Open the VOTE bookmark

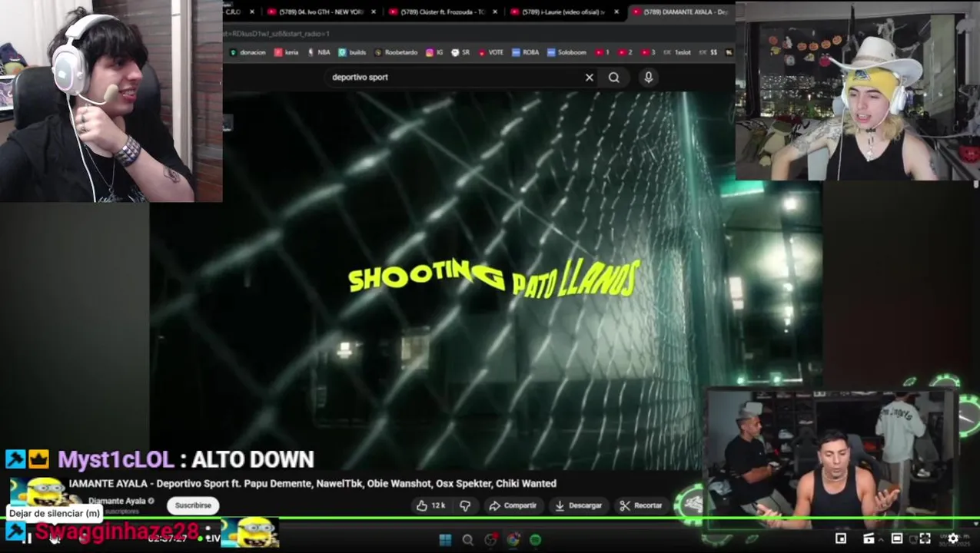tap(490, 52)
